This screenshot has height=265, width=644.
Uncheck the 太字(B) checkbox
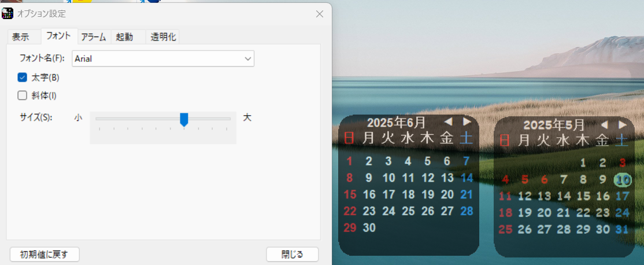point(22,77)
